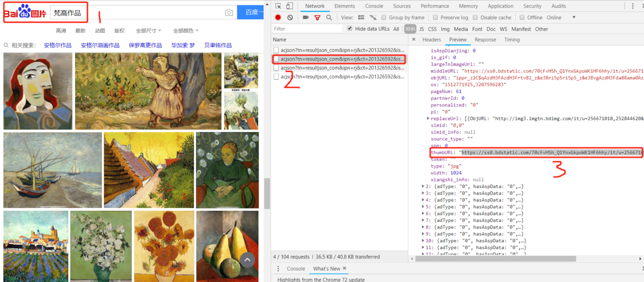
Task: Select the JS request type filter
Action: pyautogui.click(x=421, y=29)
